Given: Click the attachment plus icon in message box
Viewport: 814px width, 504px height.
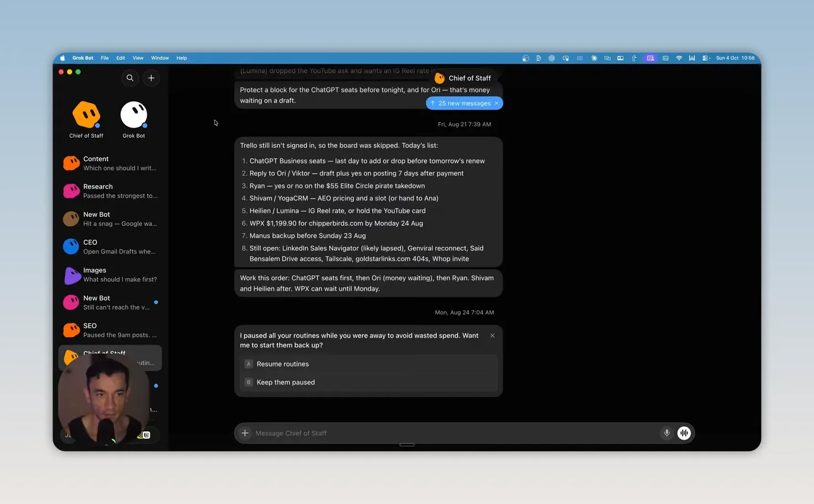Looking at the screenshot, I should tap(245, 433).
